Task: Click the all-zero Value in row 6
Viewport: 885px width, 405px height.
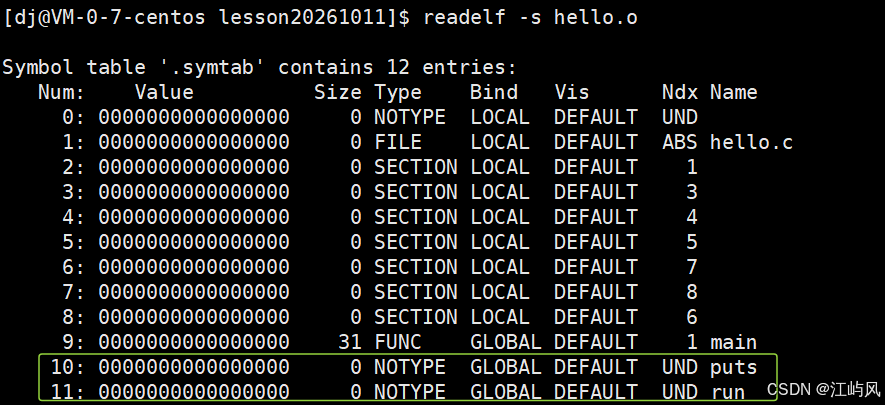Action: click(x=194, y=267)
